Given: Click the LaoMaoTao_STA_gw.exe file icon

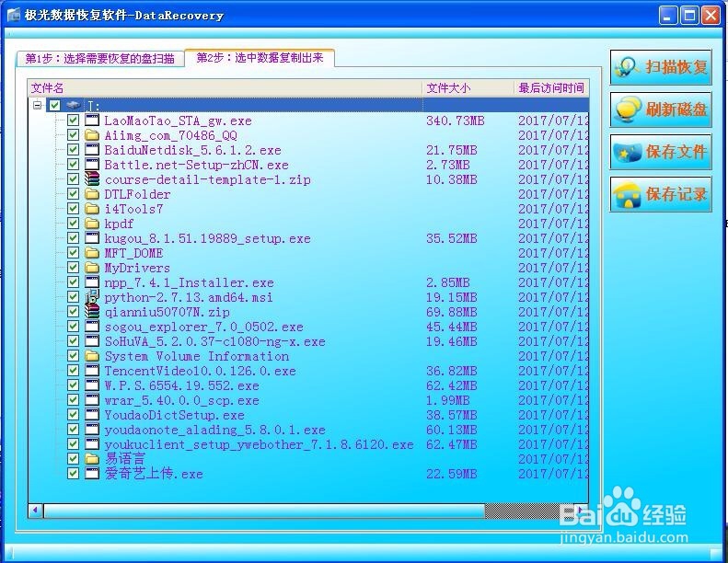Looking at the screenshot, I should [92, 121].
